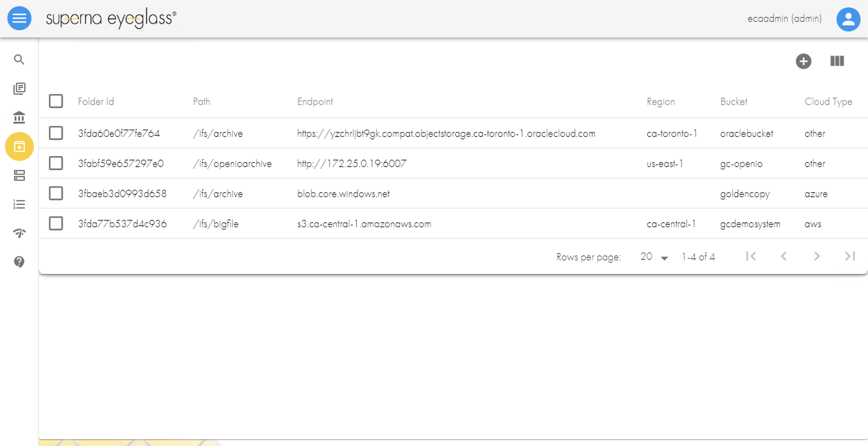Click the highlighted archive folders sidebar icon
This screenshot has width=868, height=446.
(19, 146)
